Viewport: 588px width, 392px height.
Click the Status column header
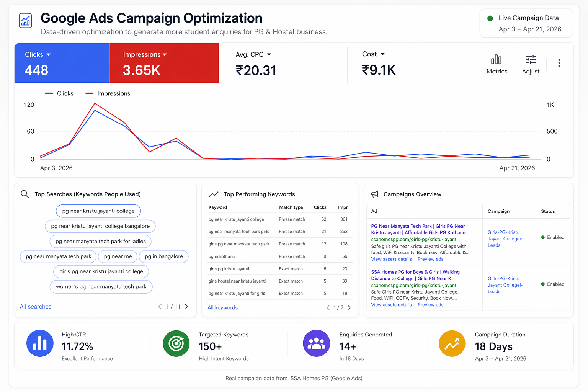tap(548, 211)
